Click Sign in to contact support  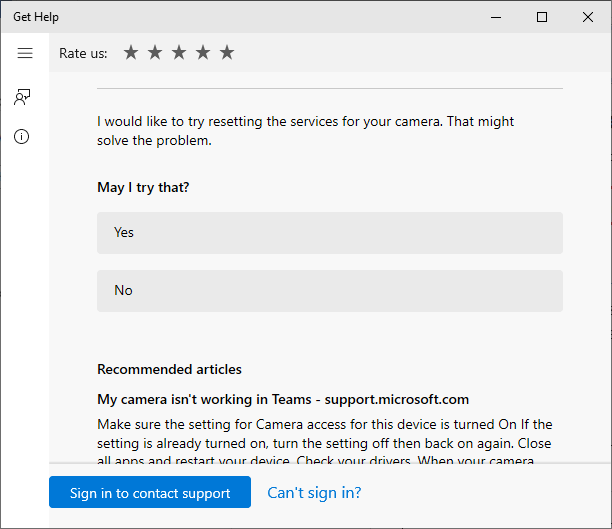[x=150, y=492]
